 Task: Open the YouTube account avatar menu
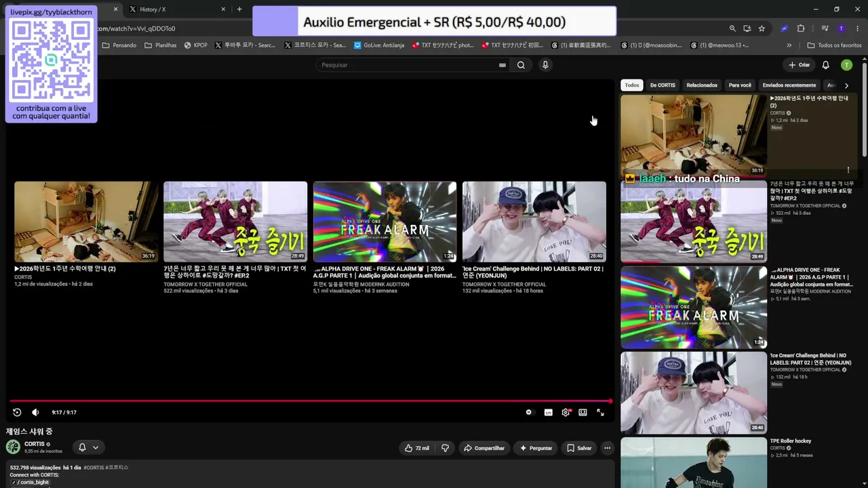(846, 65)
